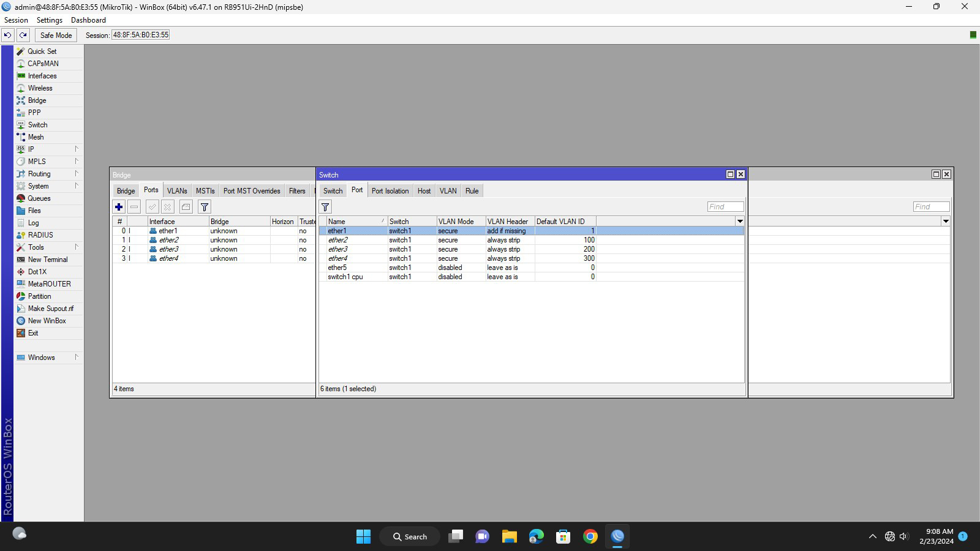The image size is (980, 551).
Task: Open the Dashboard menu
Action: click(x=88, y=20)
